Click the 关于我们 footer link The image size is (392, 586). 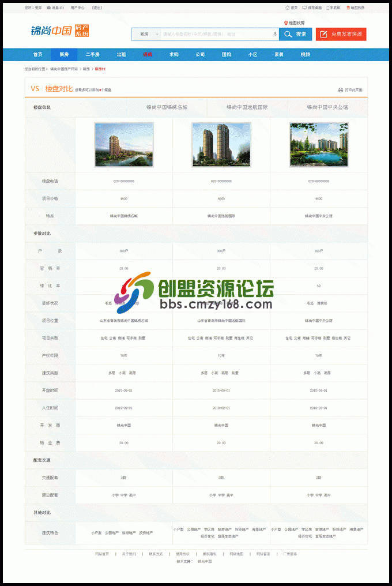129,554
